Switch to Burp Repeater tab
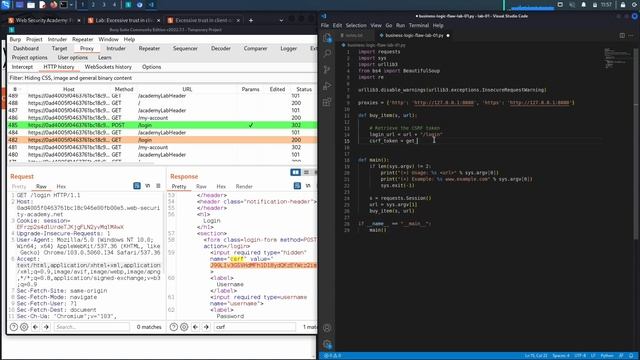 pyautogui.click(x=149, y=49)
